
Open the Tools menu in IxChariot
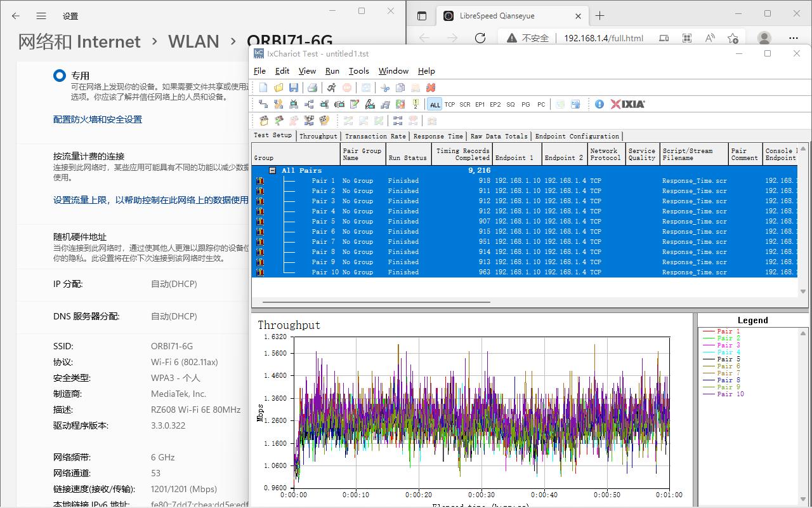[359, 71]
